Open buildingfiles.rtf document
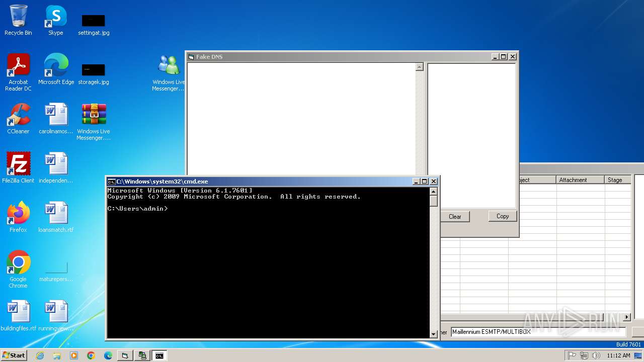 pos(19,316)
